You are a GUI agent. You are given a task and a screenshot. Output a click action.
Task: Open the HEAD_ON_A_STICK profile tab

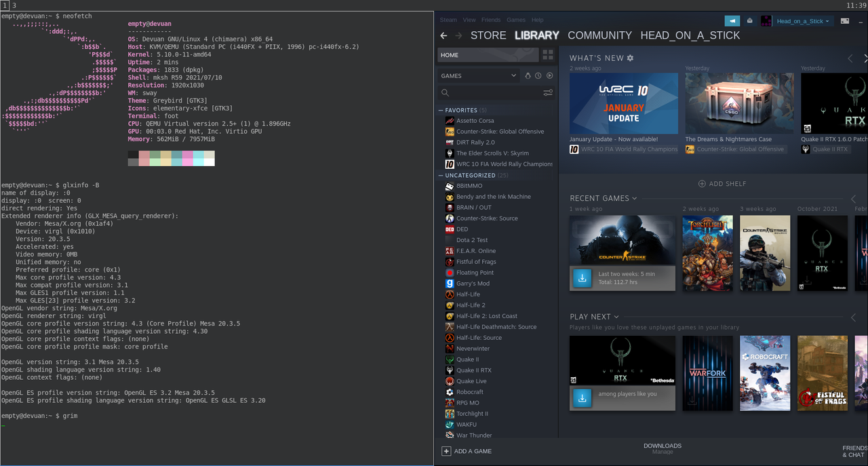pos(690,35)
